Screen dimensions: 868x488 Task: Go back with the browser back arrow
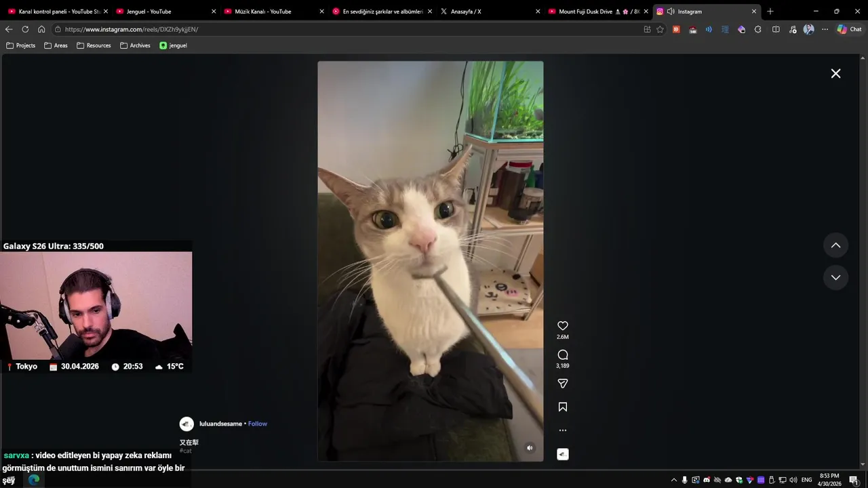pyautogui.click(x=9, y=29)
